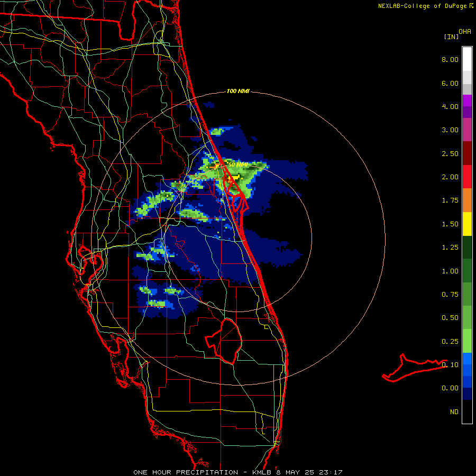476x476 pixels.
Task: Select the navy swatch below 0.00
Action: [x=467, y=393]
